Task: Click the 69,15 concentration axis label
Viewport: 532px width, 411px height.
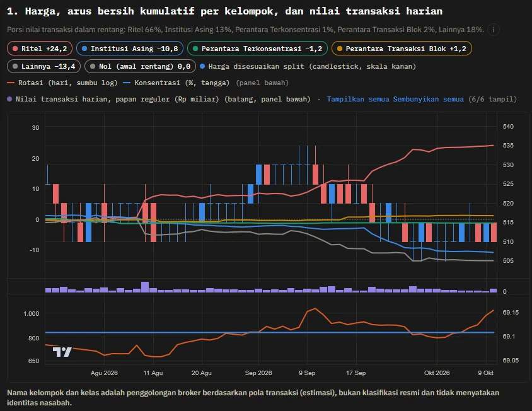Action: click(x=511, y=313)
